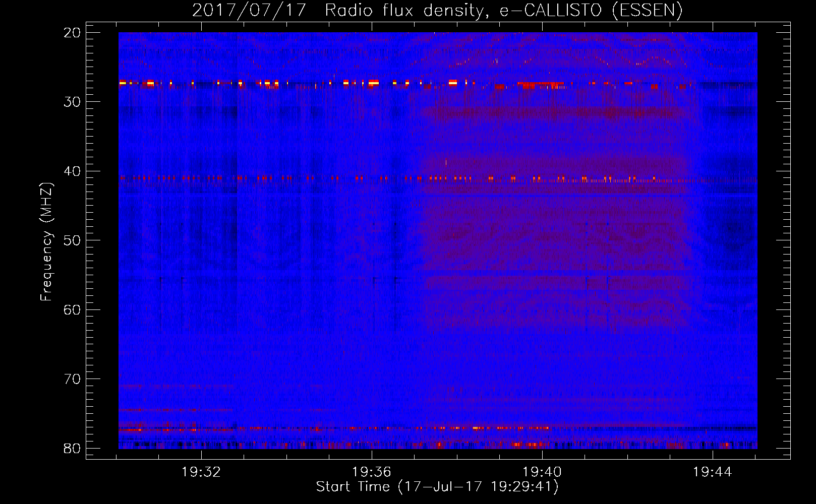Click the 60 frequency tick label
This screenshot has width=816, height=504.
(72, 309)
